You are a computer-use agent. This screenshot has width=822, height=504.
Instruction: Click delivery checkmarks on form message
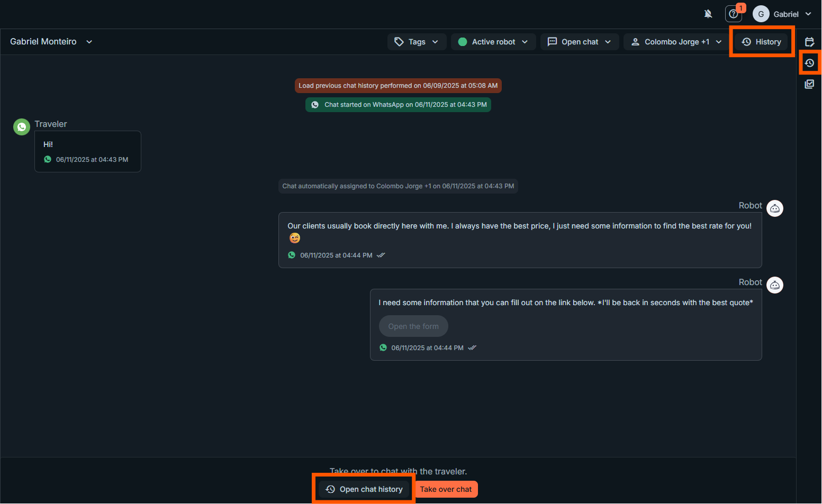(472, 348)
